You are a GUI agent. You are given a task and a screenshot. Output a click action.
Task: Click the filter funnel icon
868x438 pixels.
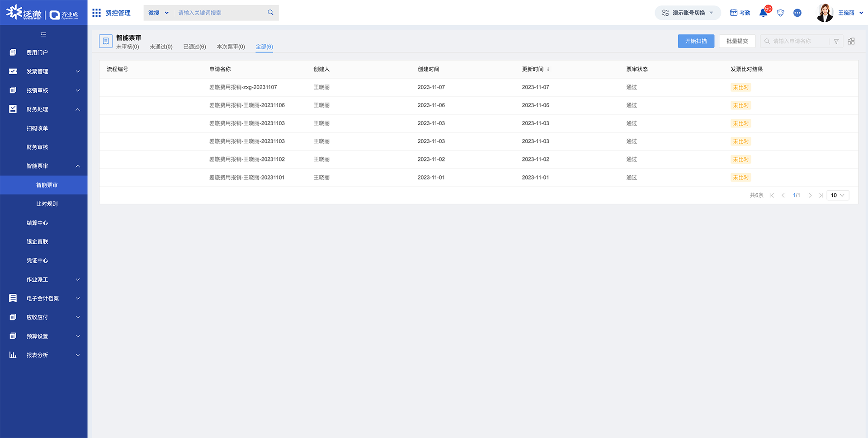point(836,41)
